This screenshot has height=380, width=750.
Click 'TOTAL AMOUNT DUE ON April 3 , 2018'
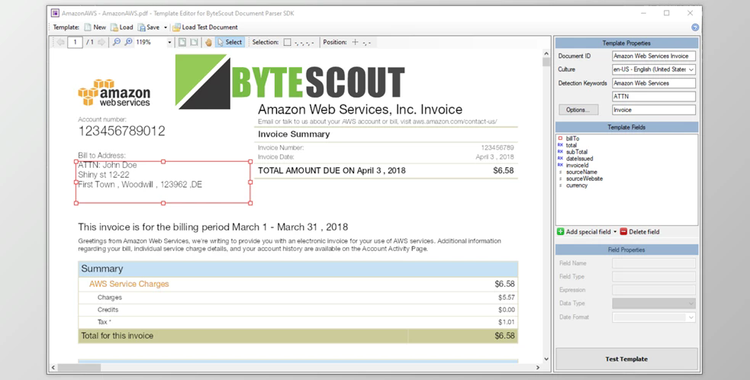(x=331, y=170)
